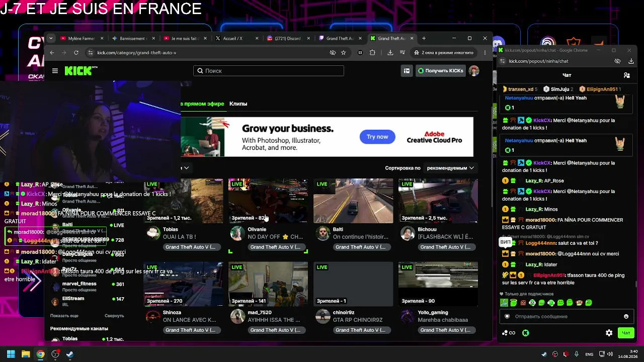This screenshot has width=644, height=362.
Task: Open Bichouu's stream thumbnail with 2,5 тыс. viewers
Action: click(x=438, y=201)
